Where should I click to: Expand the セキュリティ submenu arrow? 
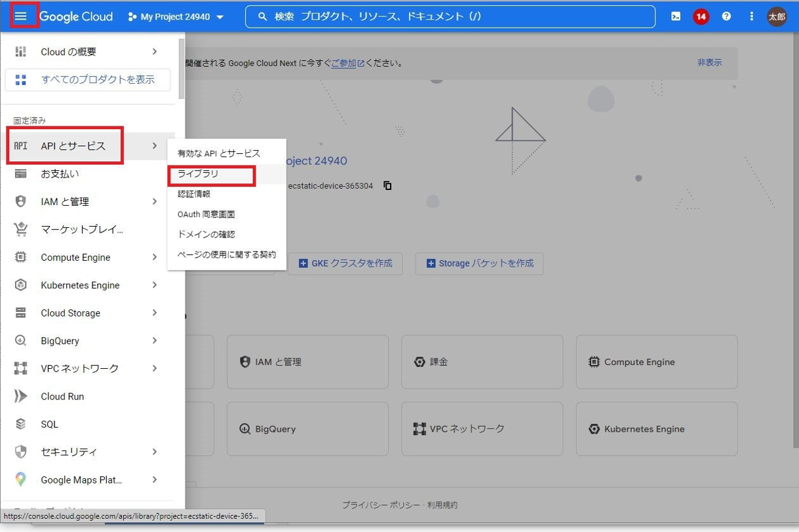pyautogui.click(x=155, y=452)
